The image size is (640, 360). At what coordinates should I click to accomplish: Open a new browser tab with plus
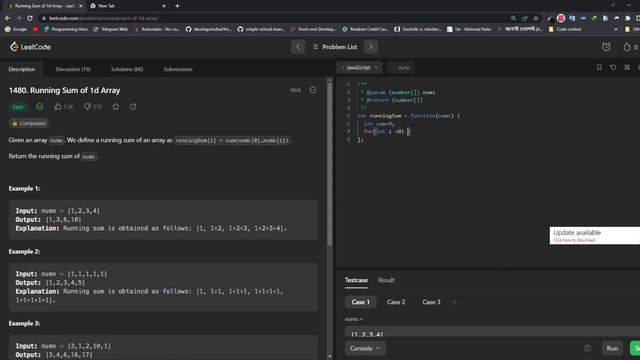click(x=177, y=6)
